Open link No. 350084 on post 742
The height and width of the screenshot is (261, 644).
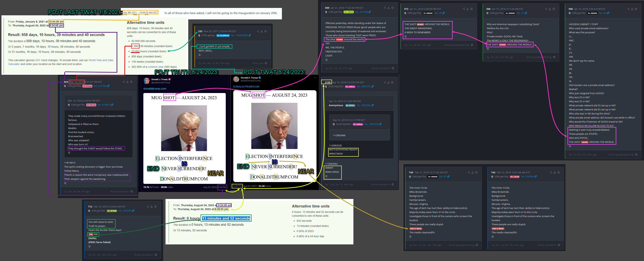pyautogui.click(x=529, y=177)
